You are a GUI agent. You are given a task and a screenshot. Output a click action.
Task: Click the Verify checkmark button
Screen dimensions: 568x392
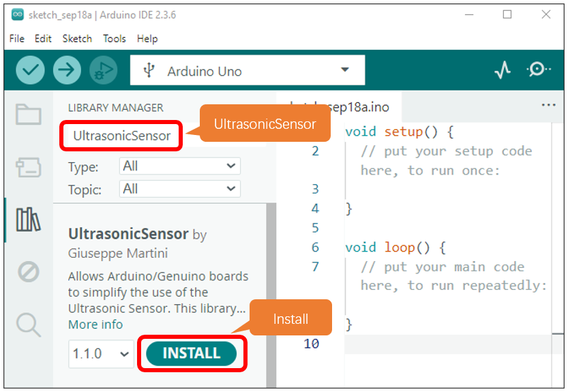31,70
